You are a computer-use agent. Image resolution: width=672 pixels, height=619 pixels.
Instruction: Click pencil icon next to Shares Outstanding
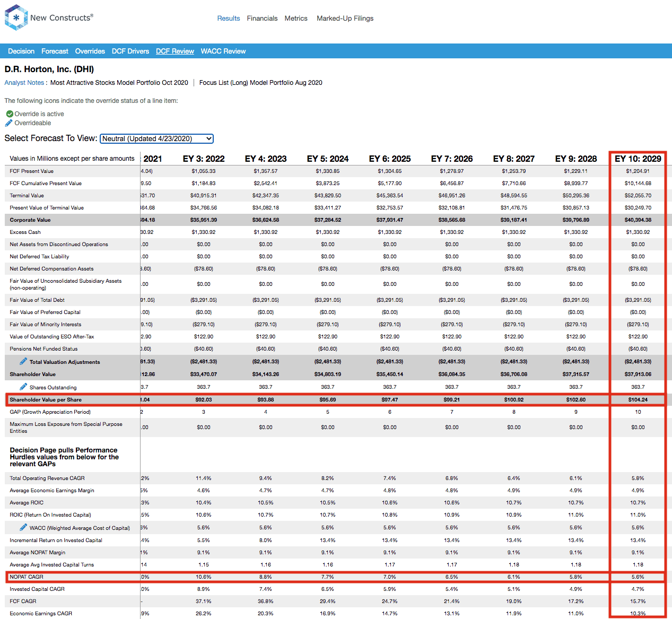(x=23, y=387)
